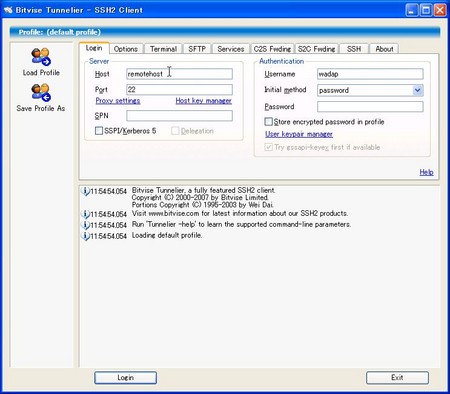Click the 'Profile: (default profile)' header bar
Image resolution: width=450 pixels, height=394 pixels.
pos(225,32)
